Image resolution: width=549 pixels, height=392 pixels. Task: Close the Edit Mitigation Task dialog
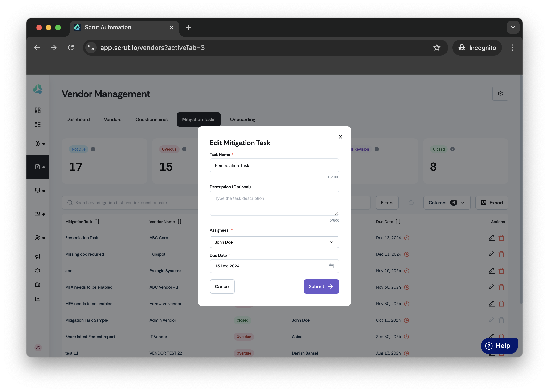point(340,137)
